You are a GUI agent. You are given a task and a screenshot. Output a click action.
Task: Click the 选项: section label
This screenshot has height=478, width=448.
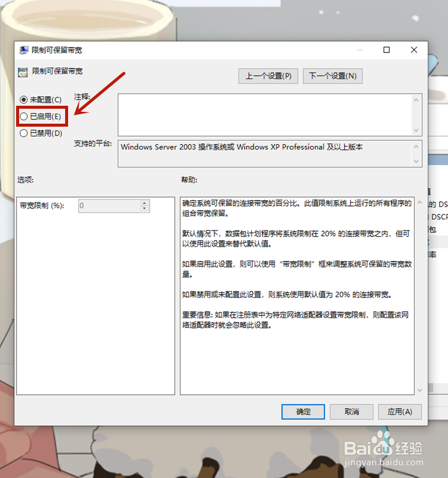click(25, 180)
